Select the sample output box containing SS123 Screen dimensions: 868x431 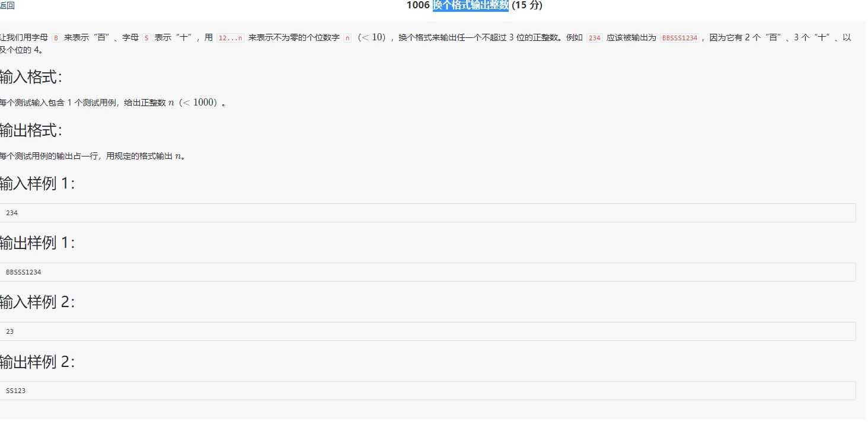click(x=427, y=391)
